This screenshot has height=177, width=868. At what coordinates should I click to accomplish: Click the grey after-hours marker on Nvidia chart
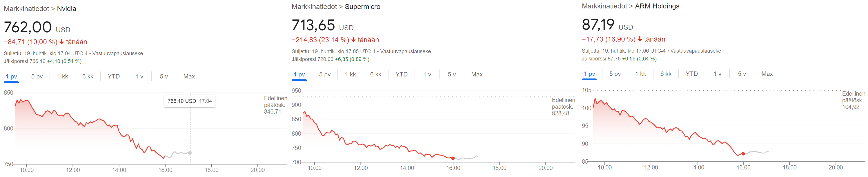[x=190, y=153]
